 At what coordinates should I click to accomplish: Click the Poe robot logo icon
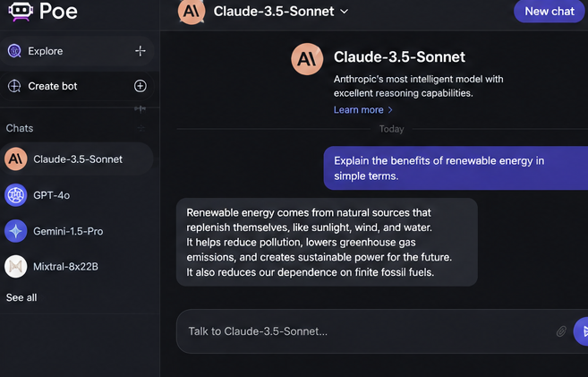(21, 11)
